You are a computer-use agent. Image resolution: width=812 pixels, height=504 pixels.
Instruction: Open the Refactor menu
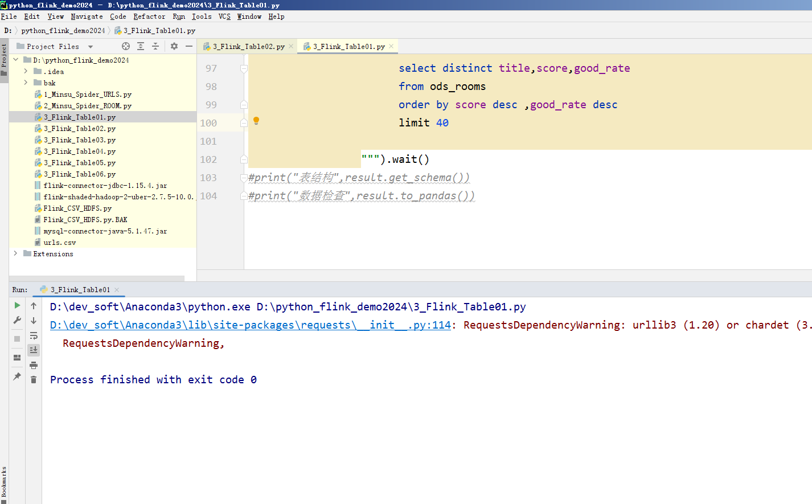[x=149, y=17]
